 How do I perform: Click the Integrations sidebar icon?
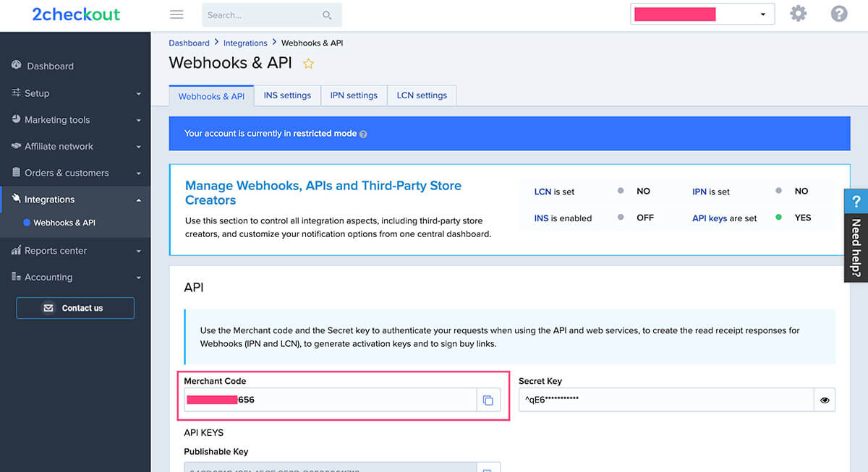(x=16, y=199)
